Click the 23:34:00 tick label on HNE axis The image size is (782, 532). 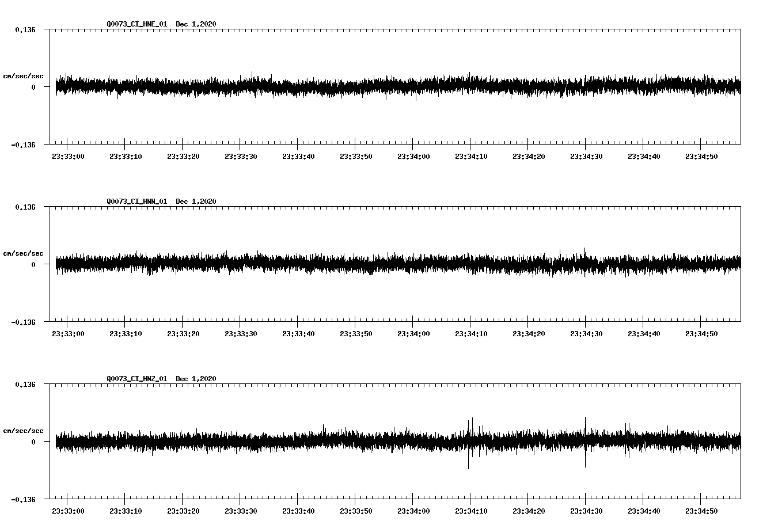click(x=415, y=155)
